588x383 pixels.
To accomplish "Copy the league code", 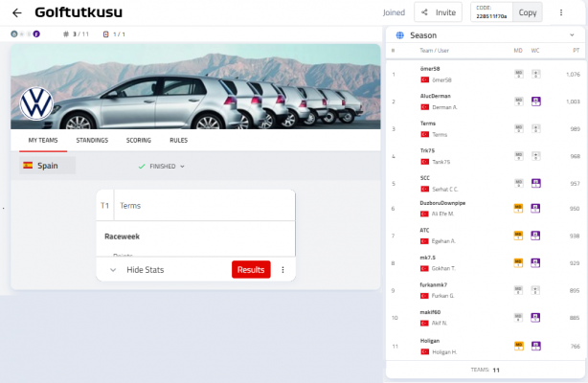I will pyautogui.click(x=528, y=12).
